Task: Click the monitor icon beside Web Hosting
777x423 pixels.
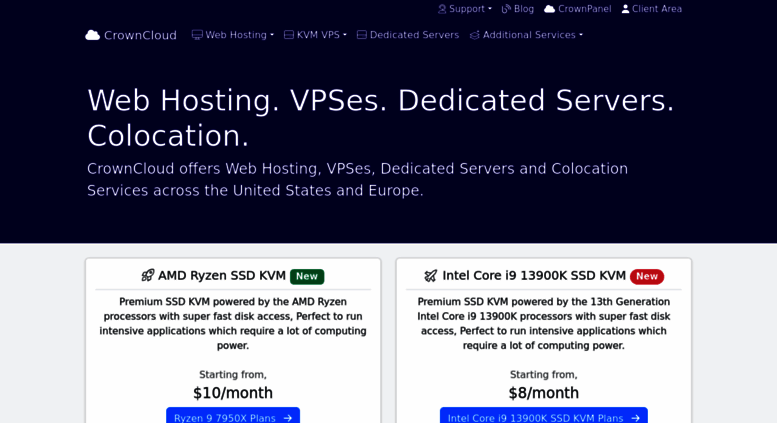Action: (197, 35)
